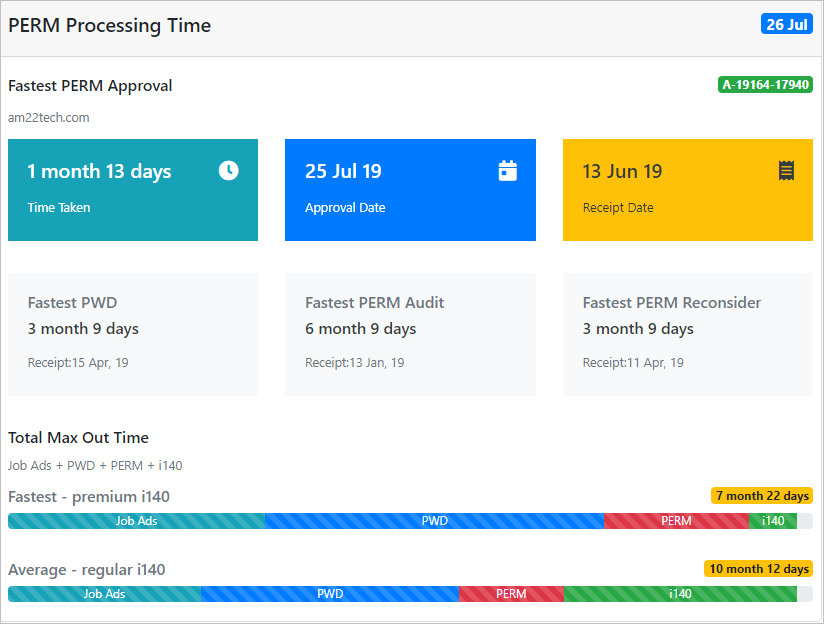Screen dimensions: 824x624
Task: Click the Average - regular i140 label
Action: (x=87, y=570)
